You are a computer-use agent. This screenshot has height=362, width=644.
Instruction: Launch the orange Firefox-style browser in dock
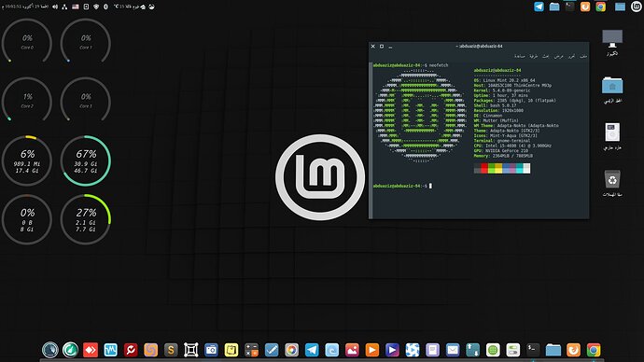click(573, 350)
